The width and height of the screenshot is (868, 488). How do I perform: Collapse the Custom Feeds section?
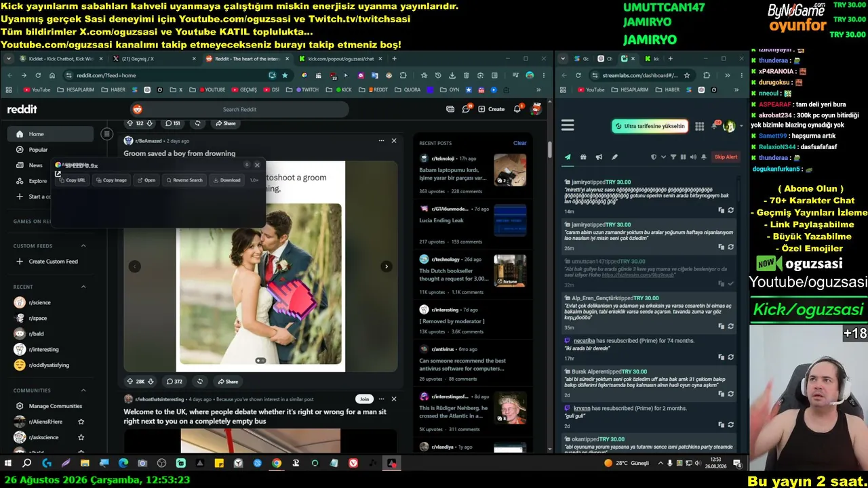pyautogui.click(x=84, y=245)
